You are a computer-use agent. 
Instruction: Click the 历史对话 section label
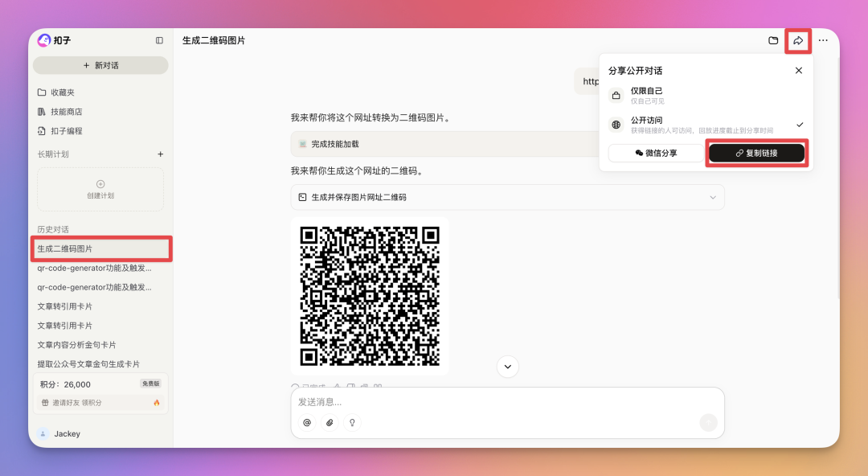point(53,229)
